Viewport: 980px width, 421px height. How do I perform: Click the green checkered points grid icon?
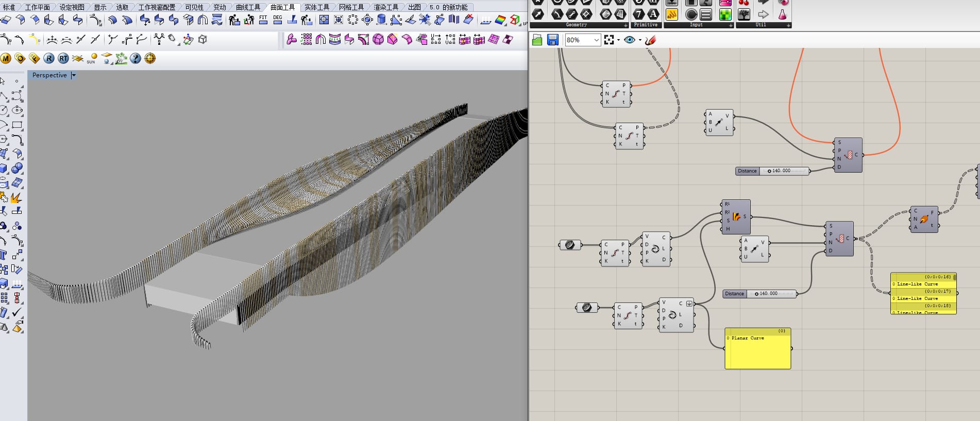pos(306,39)
